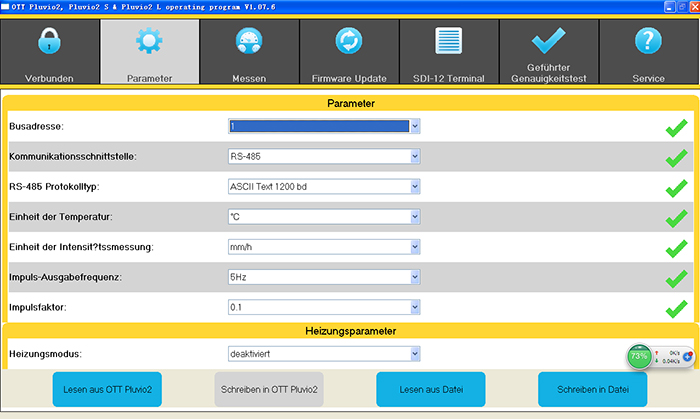Click the highlighted Busadresse input field
700x419 pixels.
coord(319,126)
